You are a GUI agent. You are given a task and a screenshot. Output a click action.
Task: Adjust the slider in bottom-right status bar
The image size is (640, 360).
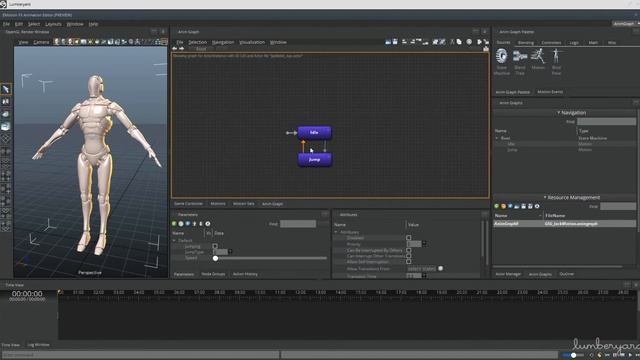tap(573, 355)
